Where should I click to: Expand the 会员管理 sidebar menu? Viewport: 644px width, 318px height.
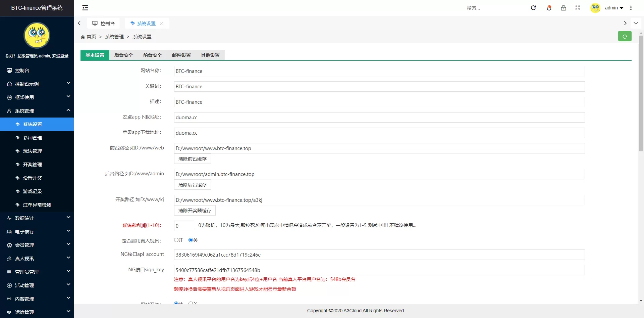click(x=37, y=245)
